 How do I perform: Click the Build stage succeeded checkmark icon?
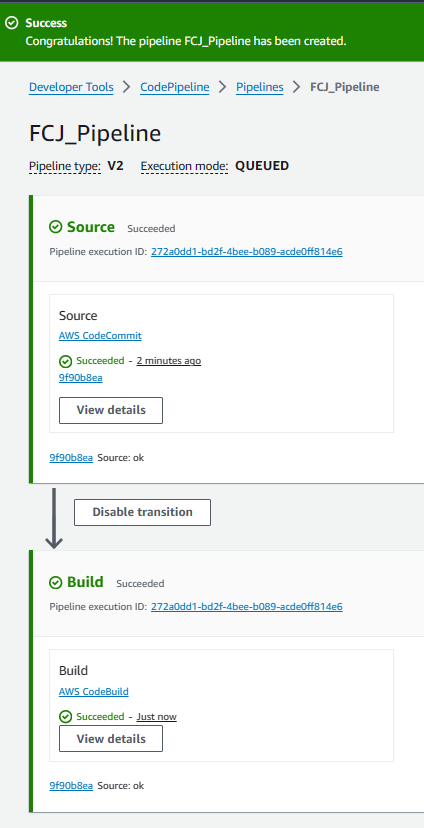point(55,582)
